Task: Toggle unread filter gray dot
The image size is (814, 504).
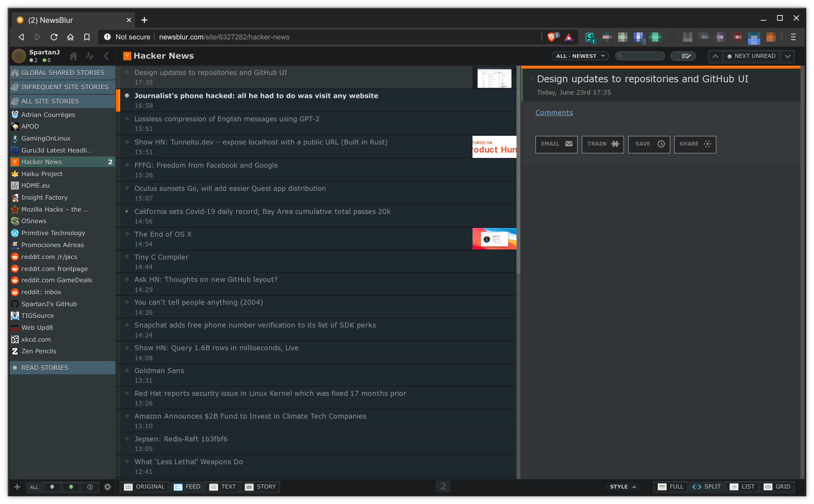Action: click(52, 487)
